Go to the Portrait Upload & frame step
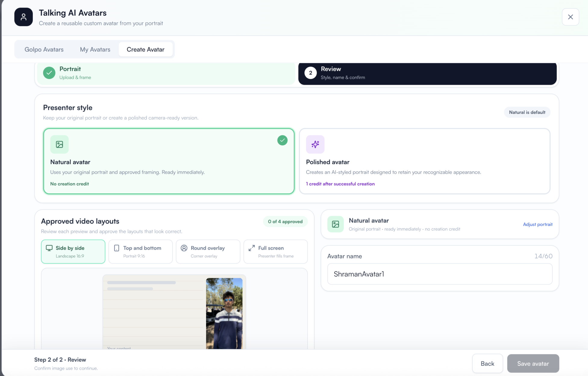Viewport: 588px width, 376px height. pyautogui.click(x=166, y=73)
